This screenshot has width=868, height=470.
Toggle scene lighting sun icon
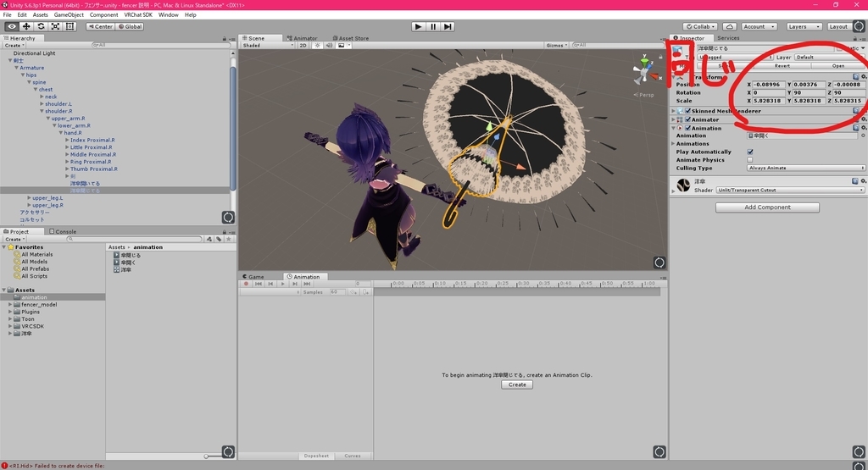click(318, 46)
